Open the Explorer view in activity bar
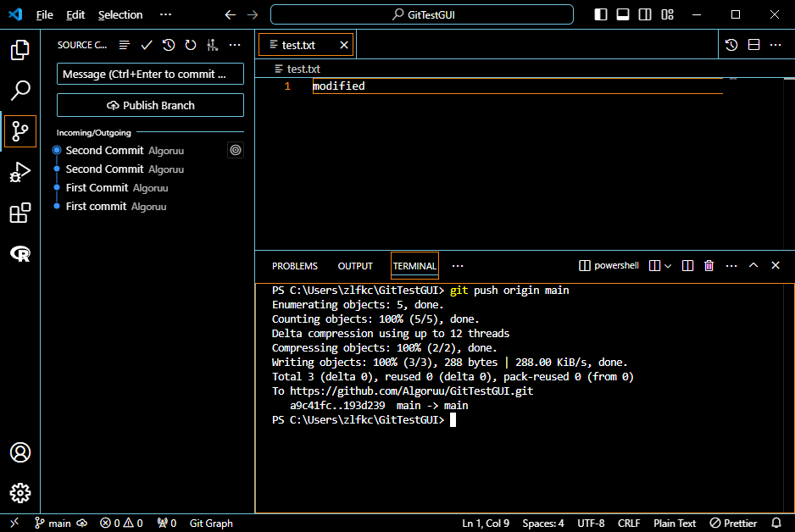Image resolution: width=795 pixels, height=532 pixels. click(19, 50)
